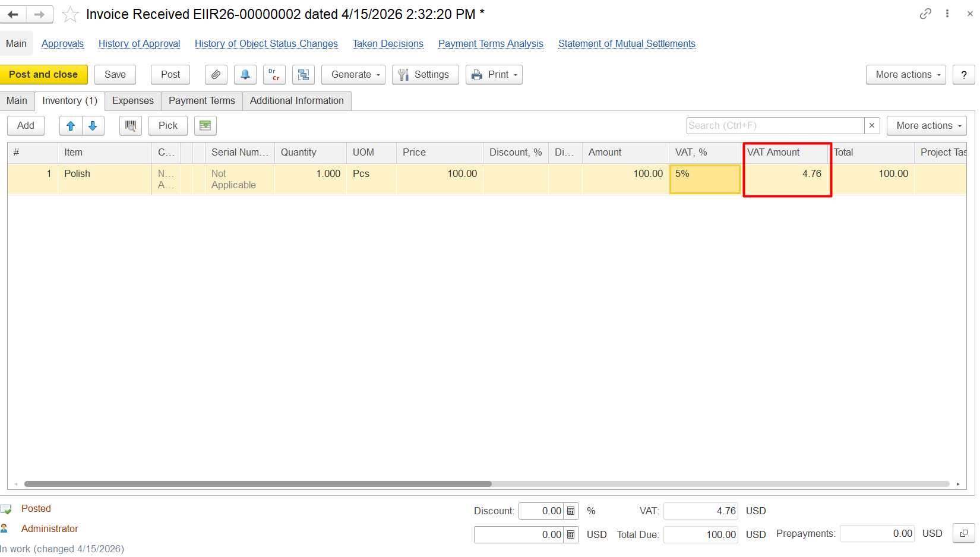Click the bell reminder icon
This screenshot has width=980, height=557.
click(x=245, y=75)
